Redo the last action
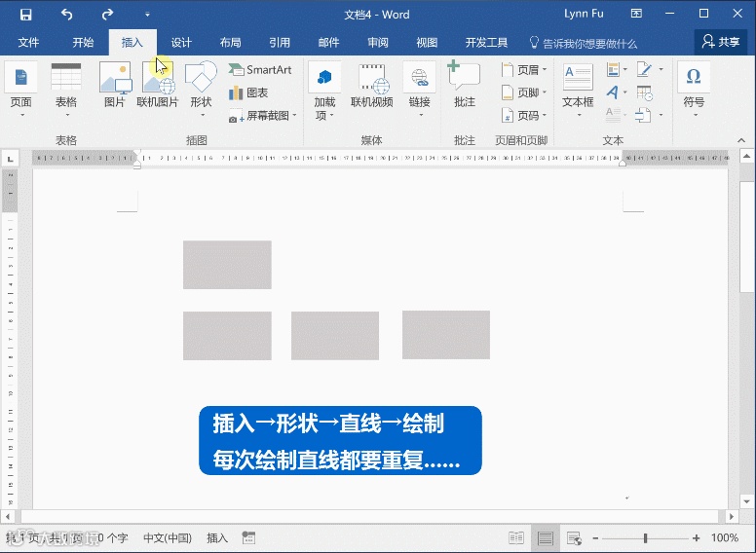The image size is (756, 553). click(x=107, y=15)
